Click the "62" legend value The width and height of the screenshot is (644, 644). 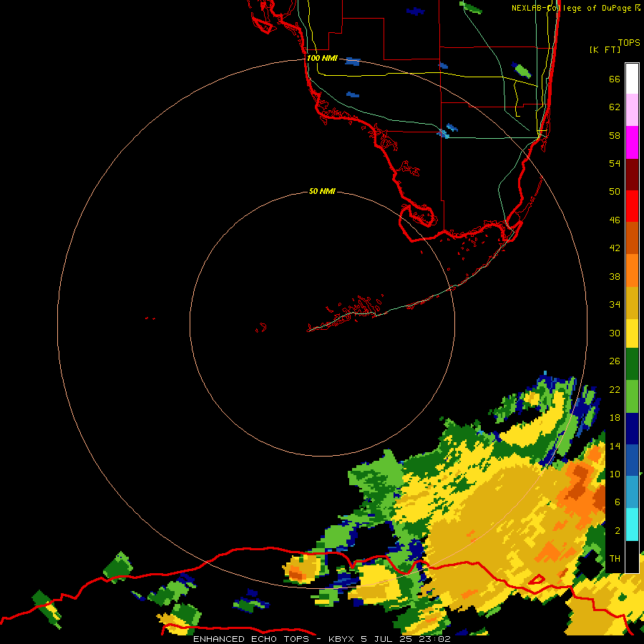(615, 107)
